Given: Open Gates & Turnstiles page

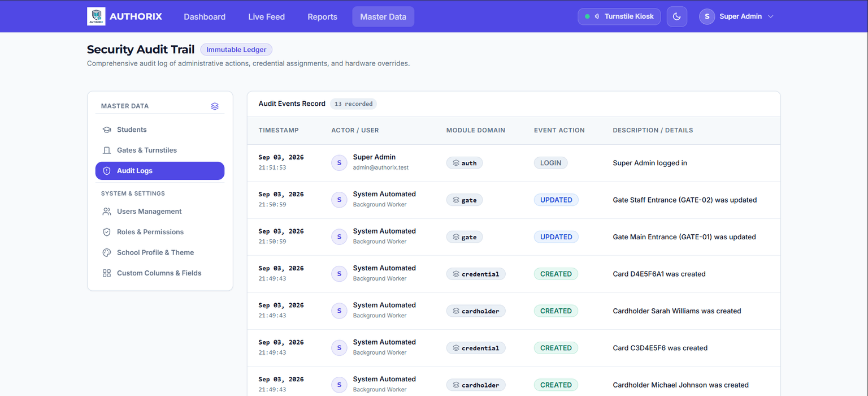Looking at the screenshot, I should click(160, 150).
